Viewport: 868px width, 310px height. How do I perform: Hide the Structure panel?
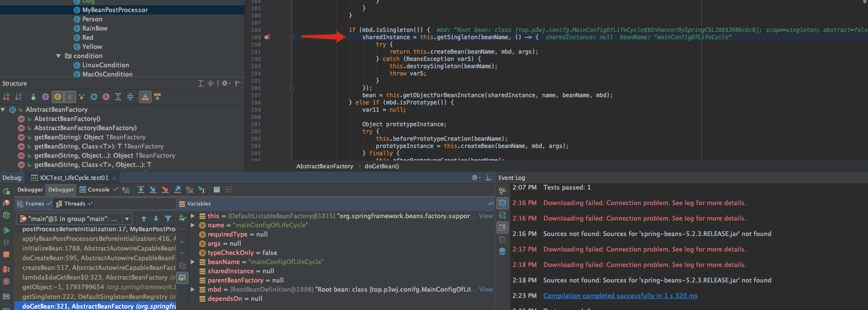[238, 84]
